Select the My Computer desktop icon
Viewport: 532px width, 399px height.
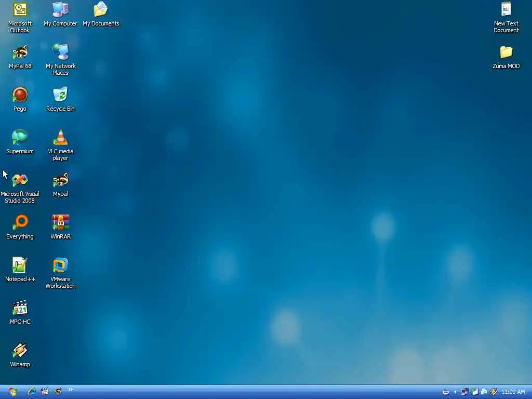click(x=60, y=14)
